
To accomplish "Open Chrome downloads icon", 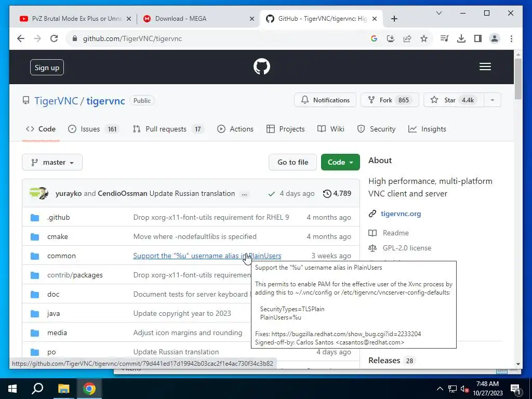I will 461,38.
